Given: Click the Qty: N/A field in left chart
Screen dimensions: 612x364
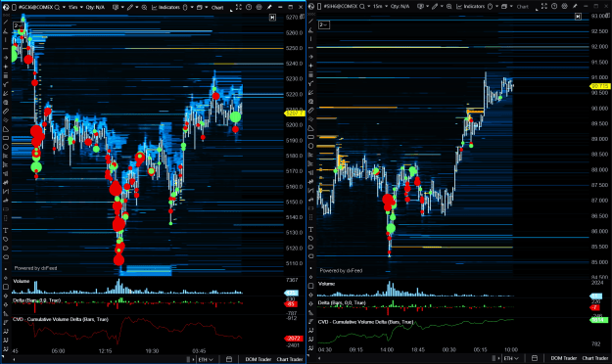Looking at the screenshot, I should (95, 7).
